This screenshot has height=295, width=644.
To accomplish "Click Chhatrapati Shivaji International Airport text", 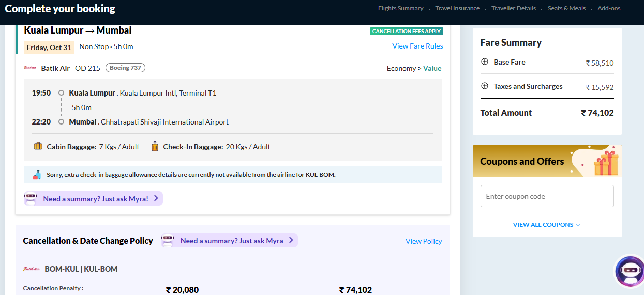I will pyautogui.click(x=164, y=122).
